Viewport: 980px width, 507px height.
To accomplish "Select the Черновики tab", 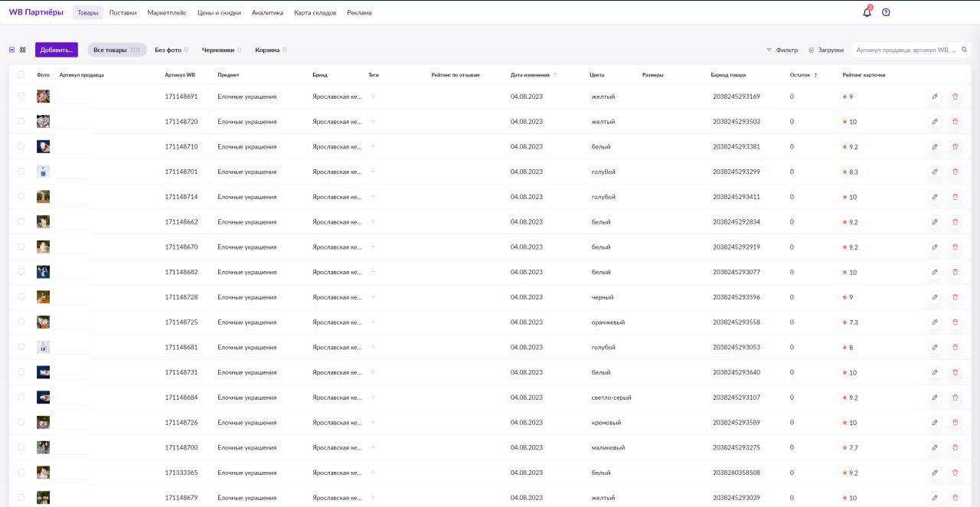I will [x=221, y=50].
